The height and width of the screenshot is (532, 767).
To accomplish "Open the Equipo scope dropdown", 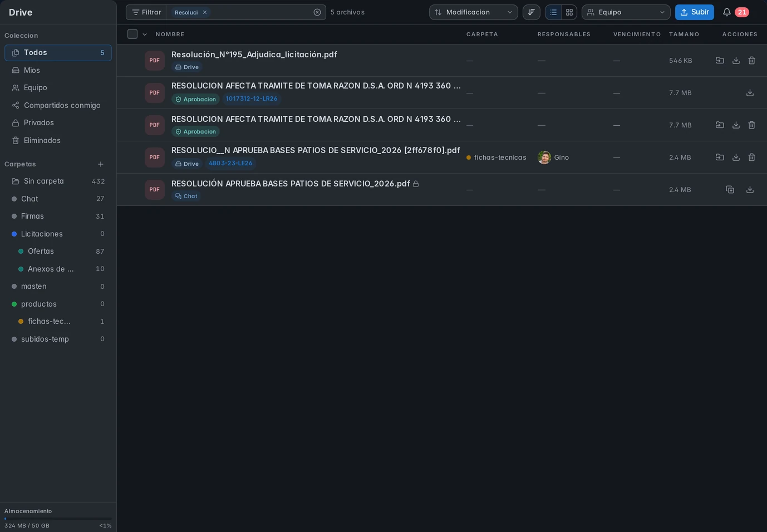I will click(626, 12).
